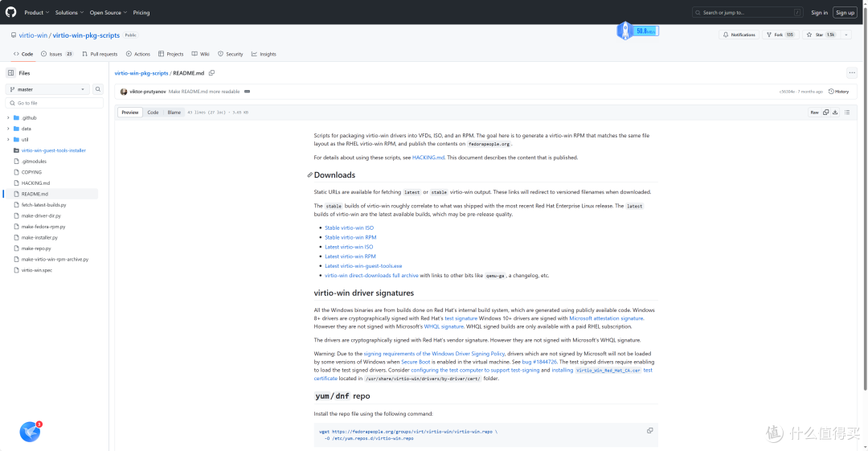
Task: Click the Sign up button
Action: tap(845, 12)
